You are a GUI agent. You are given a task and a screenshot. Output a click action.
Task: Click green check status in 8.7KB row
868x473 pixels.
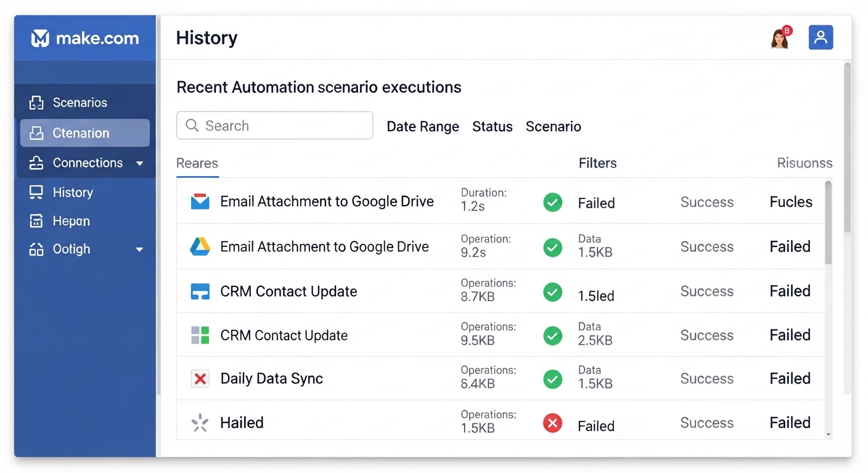pyautogui.click(x=552, y=292)
